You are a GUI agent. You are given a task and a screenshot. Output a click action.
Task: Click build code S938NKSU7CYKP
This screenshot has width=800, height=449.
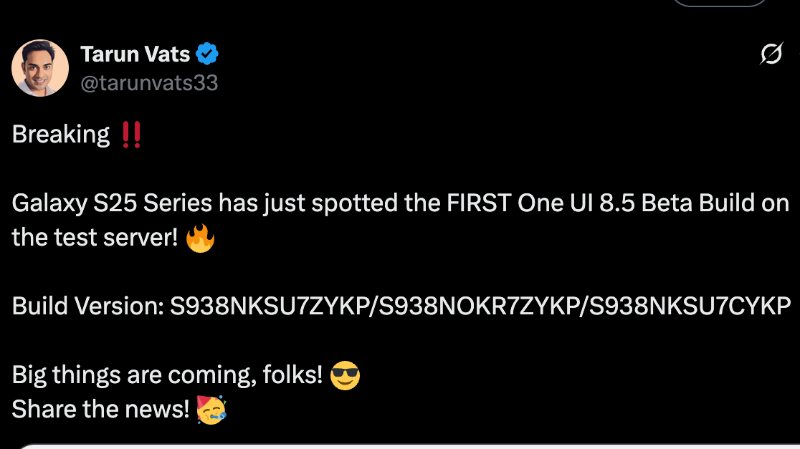point(691,307)
